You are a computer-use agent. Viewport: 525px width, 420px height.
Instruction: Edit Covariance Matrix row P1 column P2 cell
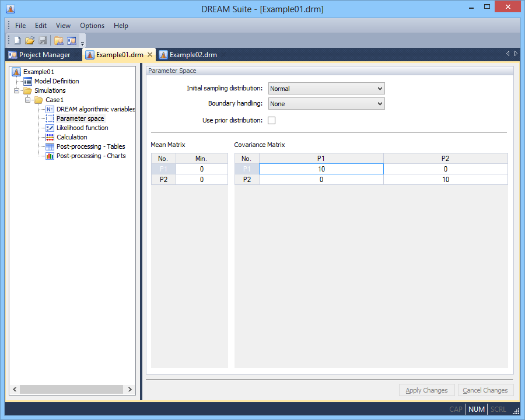click(446, 169)
